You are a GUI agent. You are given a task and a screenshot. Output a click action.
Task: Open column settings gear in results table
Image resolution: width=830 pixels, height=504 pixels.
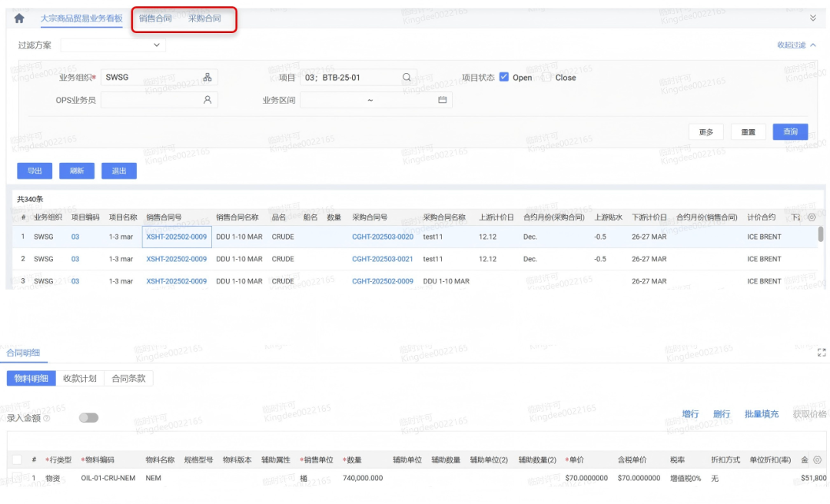(812, 217)
